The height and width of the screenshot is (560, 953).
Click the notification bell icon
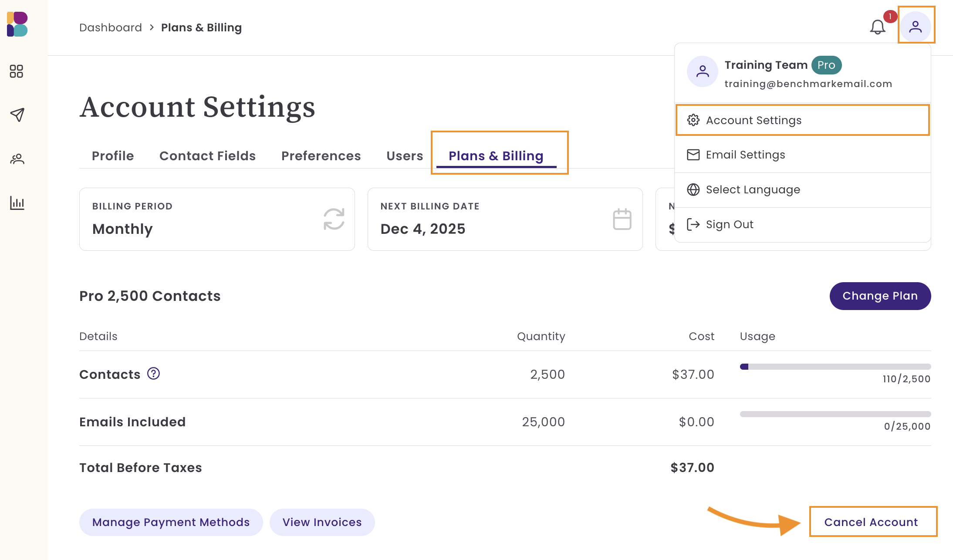click(877, 27)
